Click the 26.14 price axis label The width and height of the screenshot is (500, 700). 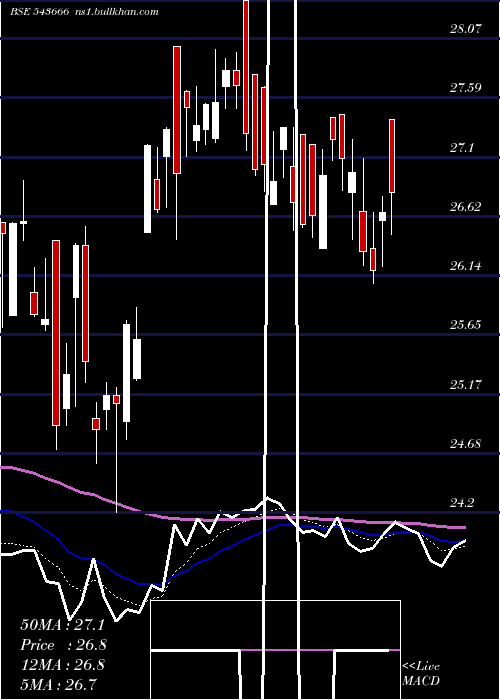tap(466, 266)
